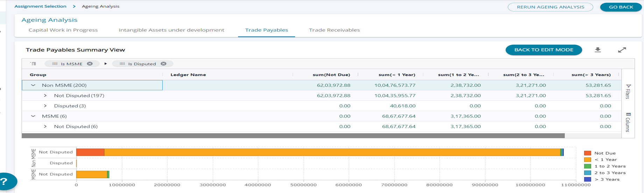The image size is (644, 193).
Task: Collapse the MSME (6) group
Action: click(x=33, y=116)
